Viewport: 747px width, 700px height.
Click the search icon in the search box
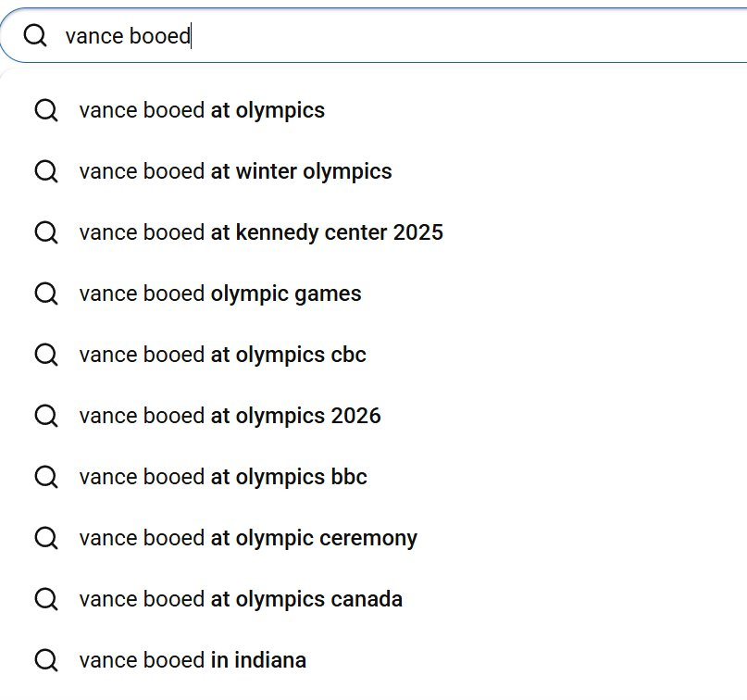(35, 36)
